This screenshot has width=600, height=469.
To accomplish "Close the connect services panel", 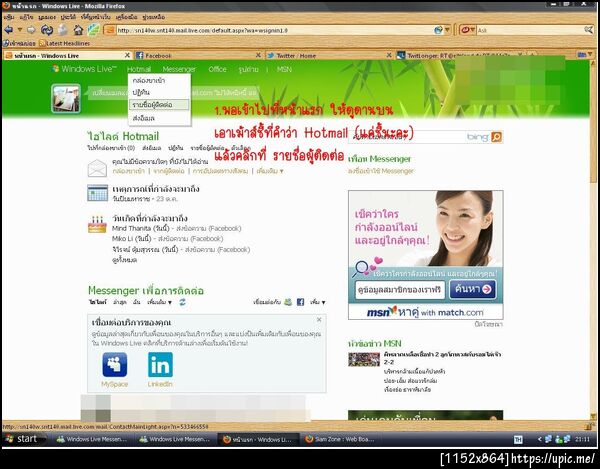I will (x=319, y=320).
